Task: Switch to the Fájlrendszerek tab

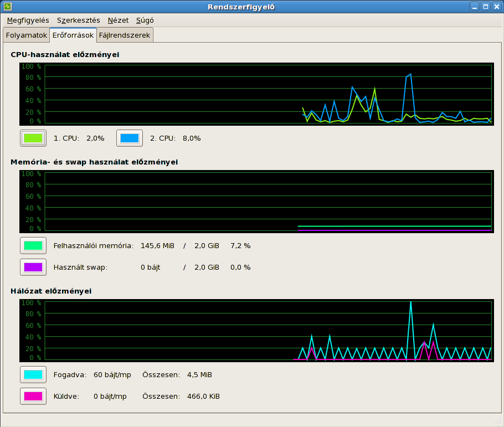Action: click(x=125, y=35)
